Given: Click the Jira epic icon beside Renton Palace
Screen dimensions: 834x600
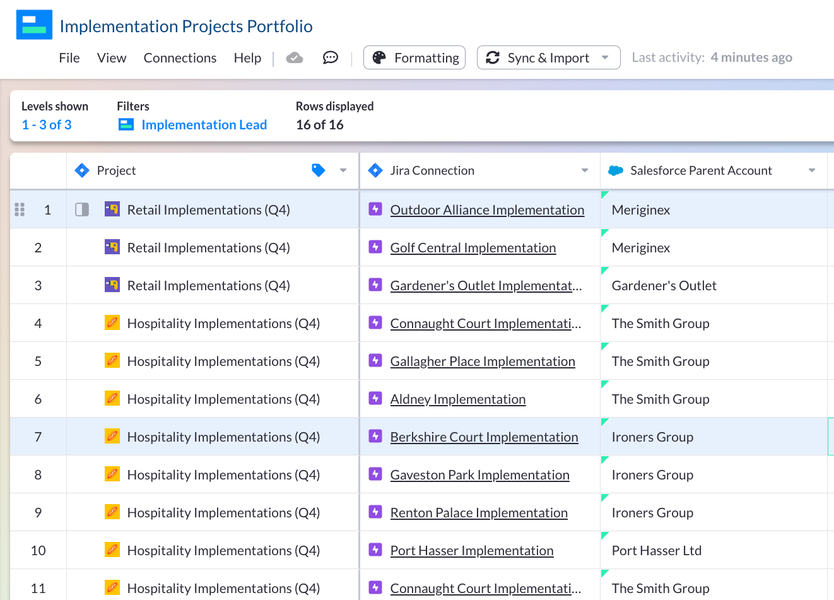Looking at the screenshot, I should [376, 512].
